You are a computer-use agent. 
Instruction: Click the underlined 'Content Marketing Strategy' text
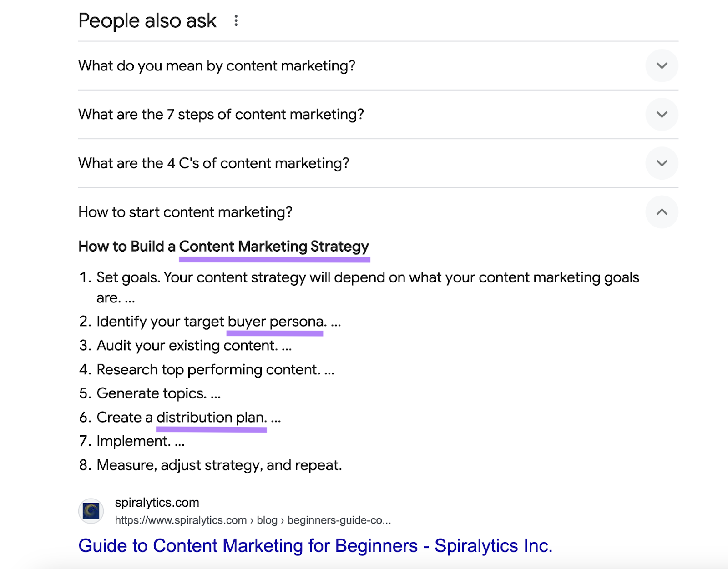tap(275, 247)
